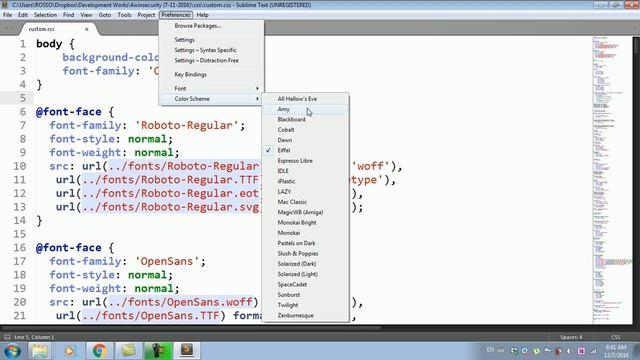Click the vertical scrollbar in editor
This screenshot has width=640, height=360.
pos(636,45)
